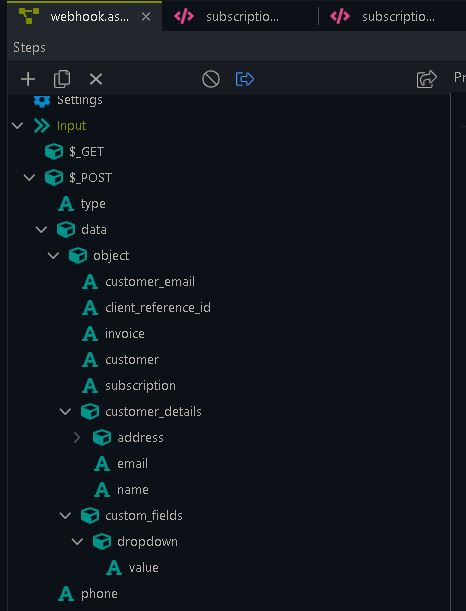Click the duplicate step icon
The width and height of the screenshot is (466, 611).
click(x=62, y=79)
